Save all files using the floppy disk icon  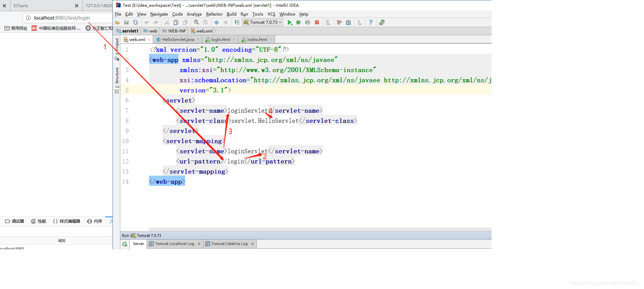pyautogui.click(x=126, y=22)
